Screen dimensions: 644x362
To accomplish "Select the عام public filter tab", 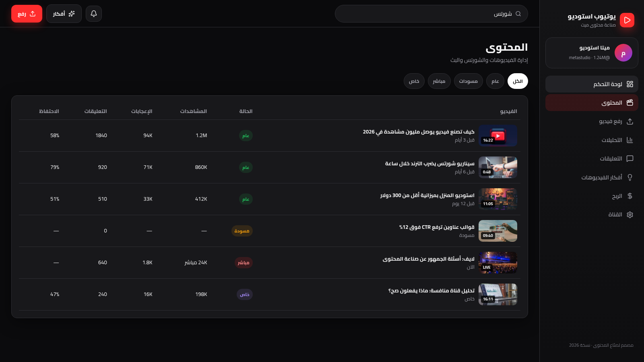I will coord(495,81).
